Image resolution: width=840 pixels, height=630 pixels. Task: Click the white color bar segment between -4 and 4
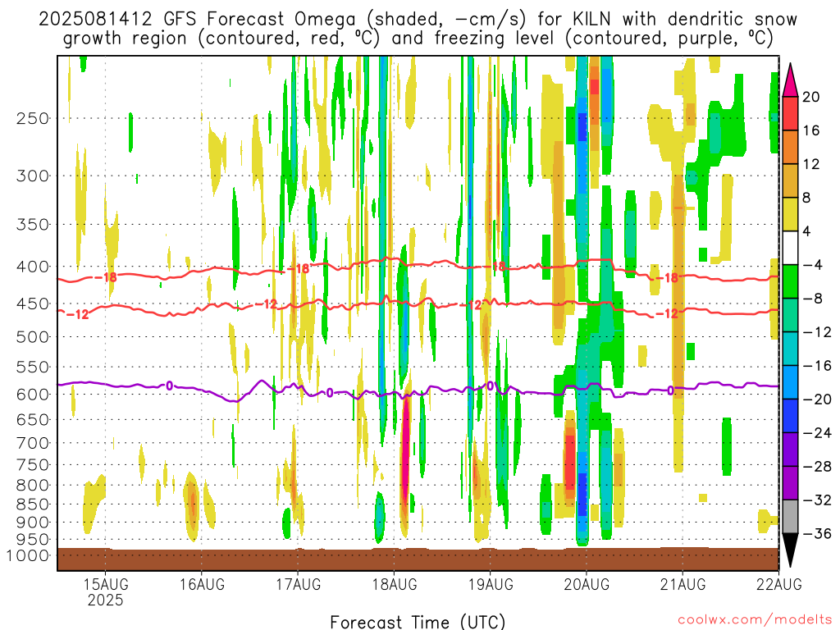pos(790,248)
